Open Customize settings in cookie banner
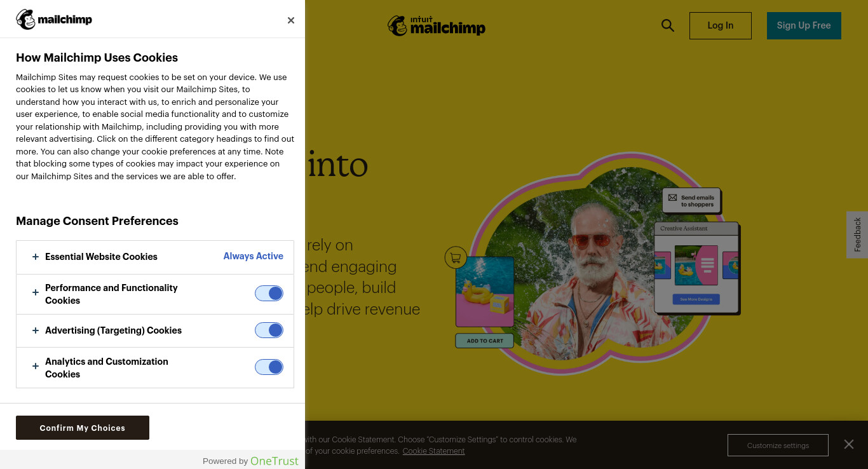This screenshot has width=868, height=469. pyautogui.click(x=778, y=445)
